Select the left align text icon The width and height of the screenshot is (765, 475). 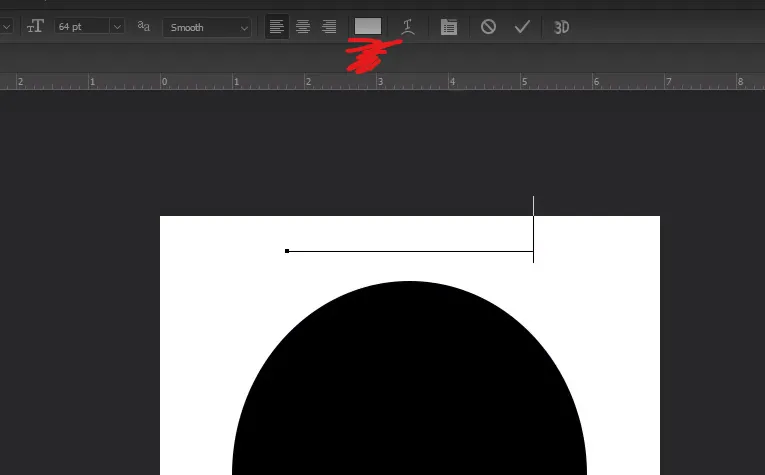point(277,26)
